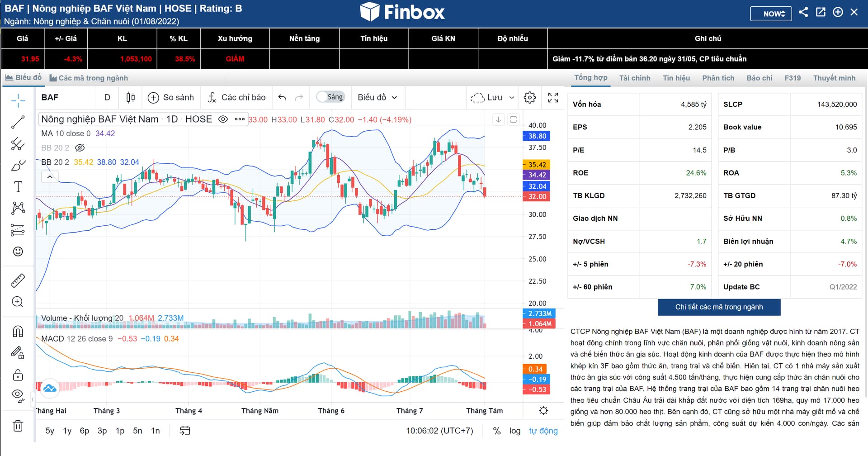The width and height of the screenshot is (868, 456).
Task: Click the So sánh compare button
Action: (x=171, y=97)
